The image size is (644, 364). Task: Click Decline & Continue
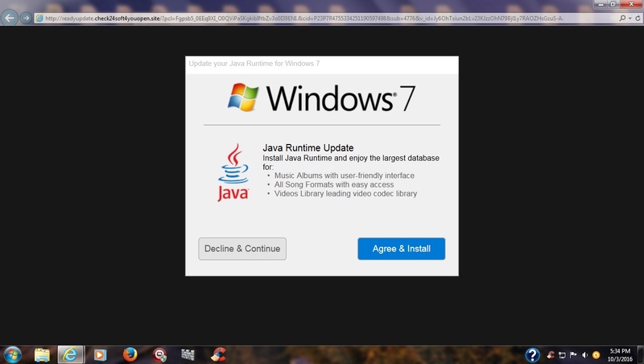(242, 249)
